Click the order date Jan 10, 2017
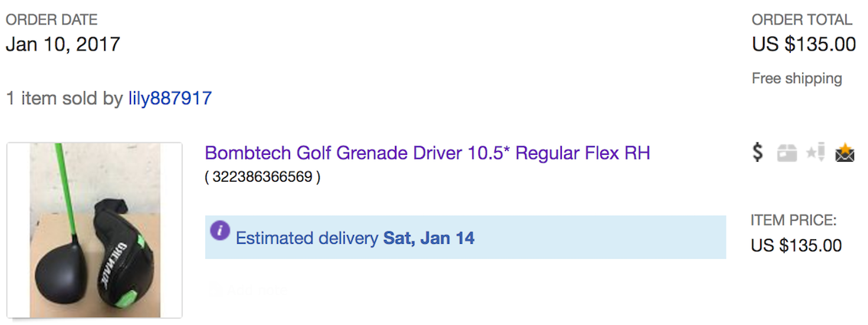The height and width of the screenshot is (325, 868). [x=63, y=44]
